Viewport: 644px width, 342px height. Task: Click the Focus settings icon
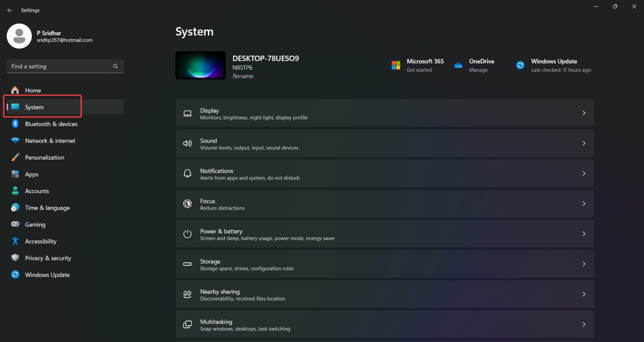pos(187,204)
